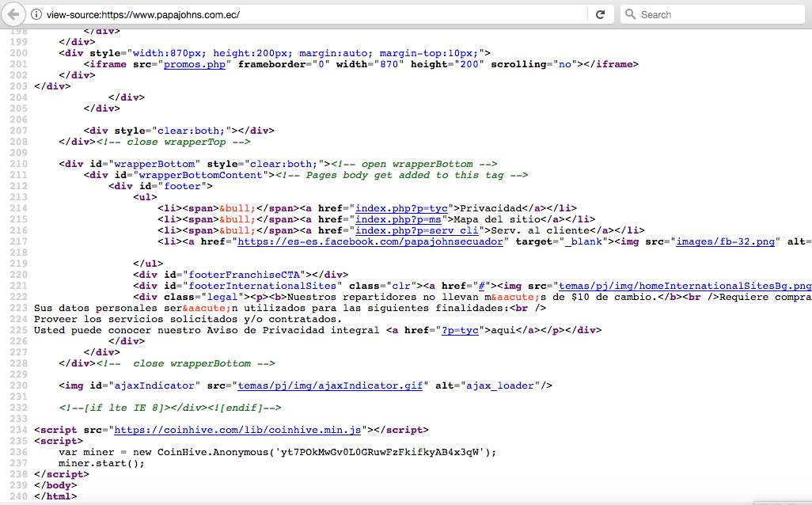Click the 'var miner = new' code text
Image resolution: width=812 pixels, height=505 pixels.
pyautogui.click(x=105, y=452)
